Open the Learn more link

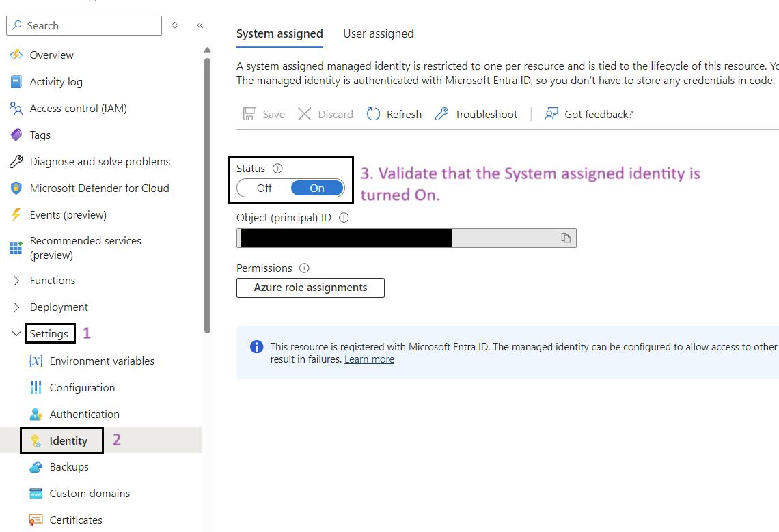(x=369, y=359)
